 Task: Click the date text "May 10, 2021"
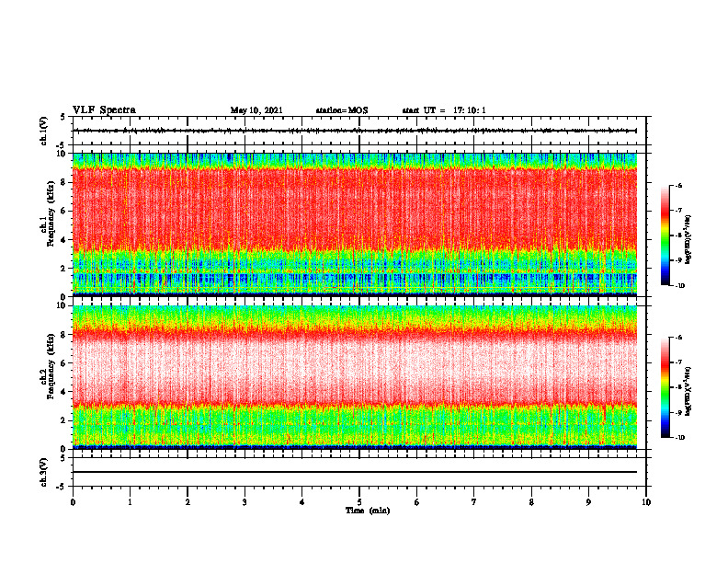click(x=256, y=110)
